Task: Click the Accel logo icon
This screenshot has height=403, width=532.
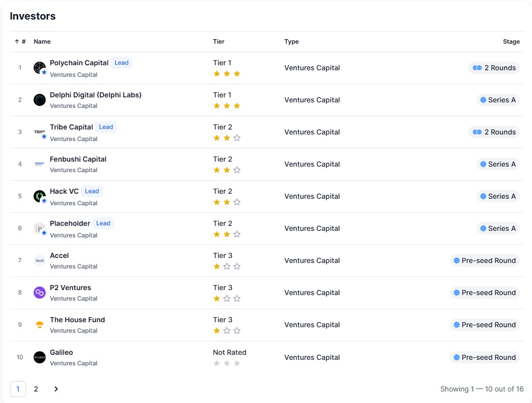Action: coord(40,260)
